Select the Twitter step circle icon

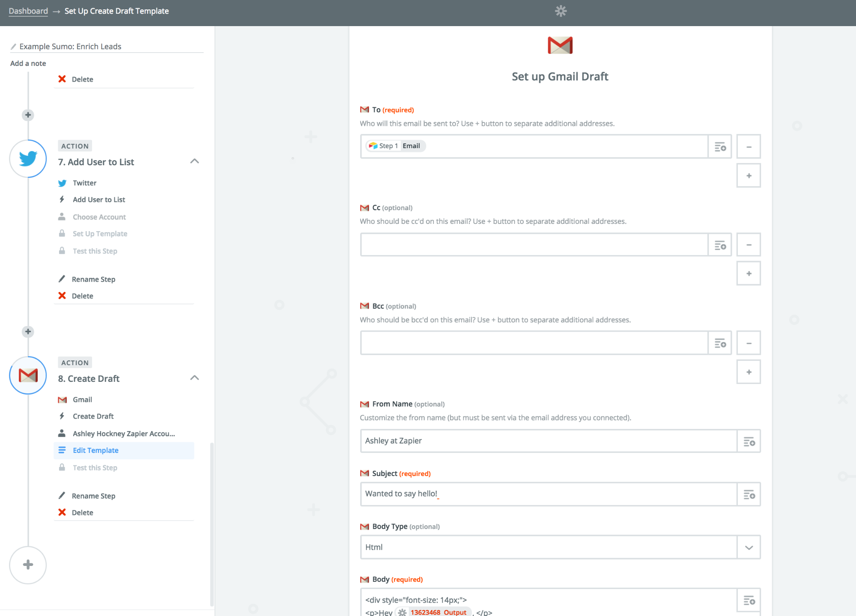[x=28, y=159]
